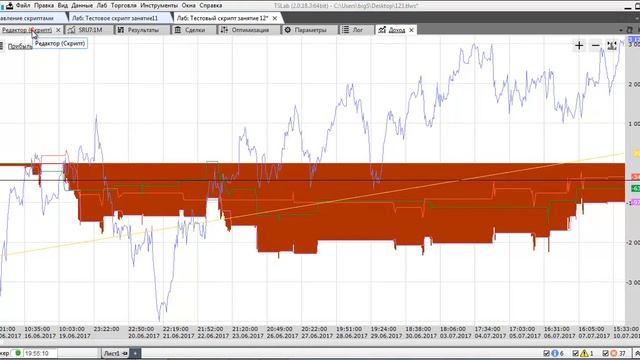Open the Правка menu
This screenshot has width=640, height=360.
pyautogui.click(x=44, y=6)
